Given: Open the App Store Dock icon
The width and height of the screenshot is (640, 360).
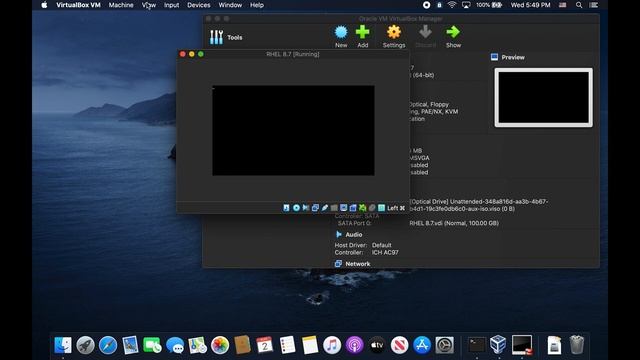Looking at the screenshot, I should pyautogui.click(x=422, y=345).
